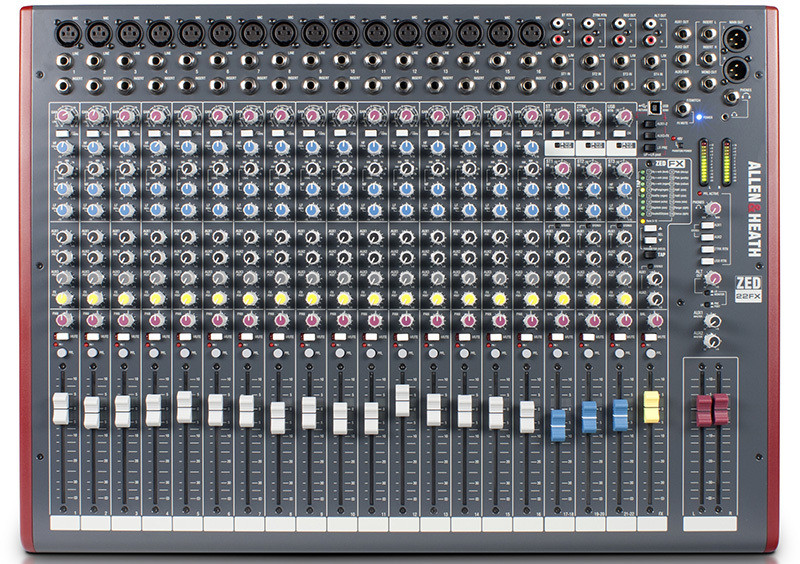This screenshot has width=800, height=564.
Task: Click the headphone symbol beside the PHONES jack
Action: pos(746,96)
